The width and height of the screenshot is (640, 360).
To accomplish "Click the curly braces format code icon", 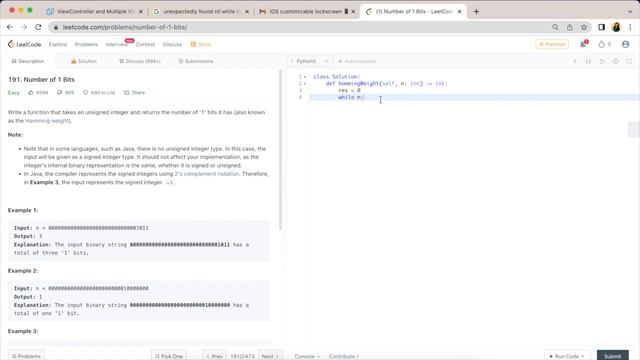I will 588,61.
